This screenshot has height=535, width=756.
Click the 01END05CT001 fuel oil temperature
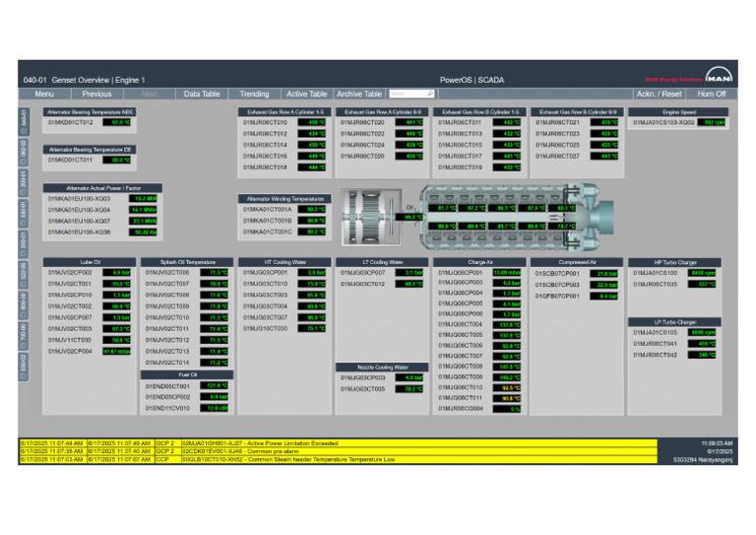click(x=214, y=386)
